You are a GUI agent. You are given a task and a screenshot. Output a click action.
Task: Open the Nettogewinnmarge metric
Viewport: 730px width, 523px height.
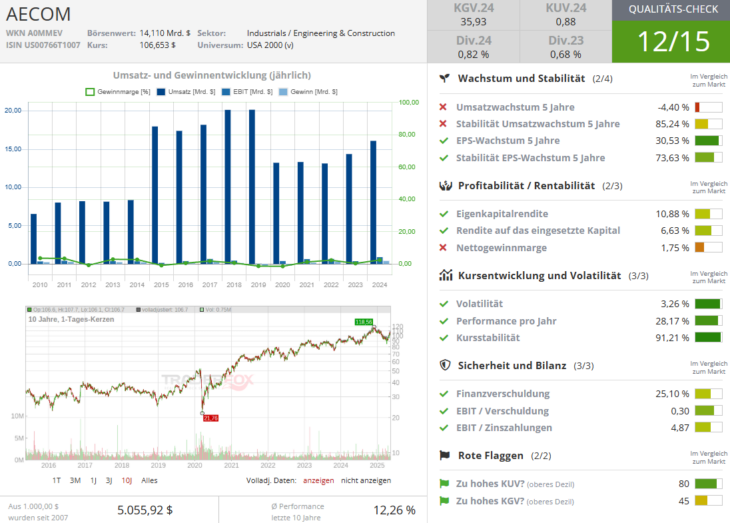[501, 248]
